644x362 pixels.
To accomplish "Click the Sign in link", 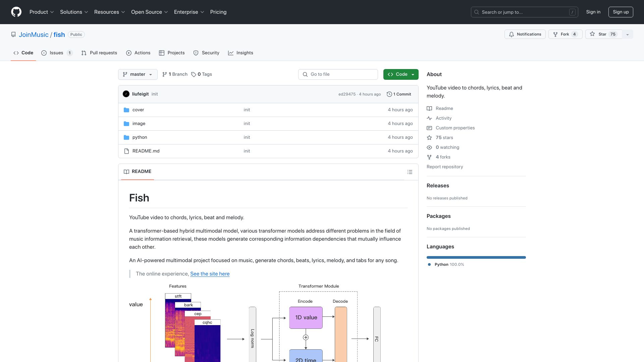I will pos(593,12).
